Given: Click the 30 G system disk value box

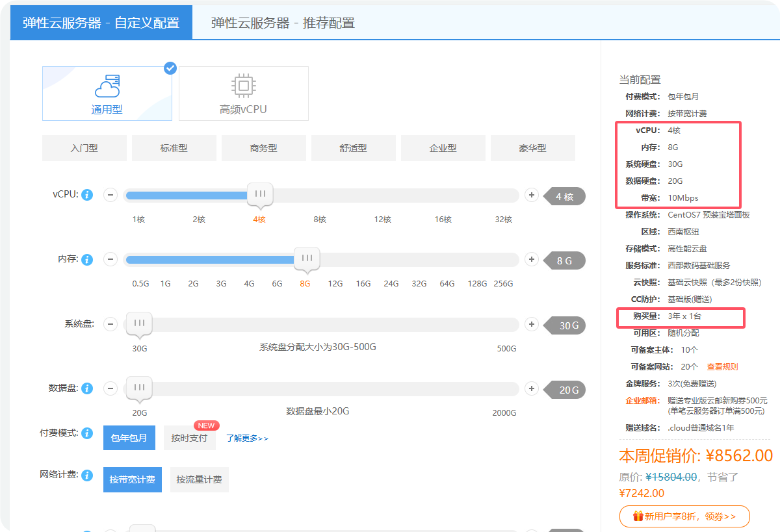Looking at the screenshot, I should pos(564,325).
